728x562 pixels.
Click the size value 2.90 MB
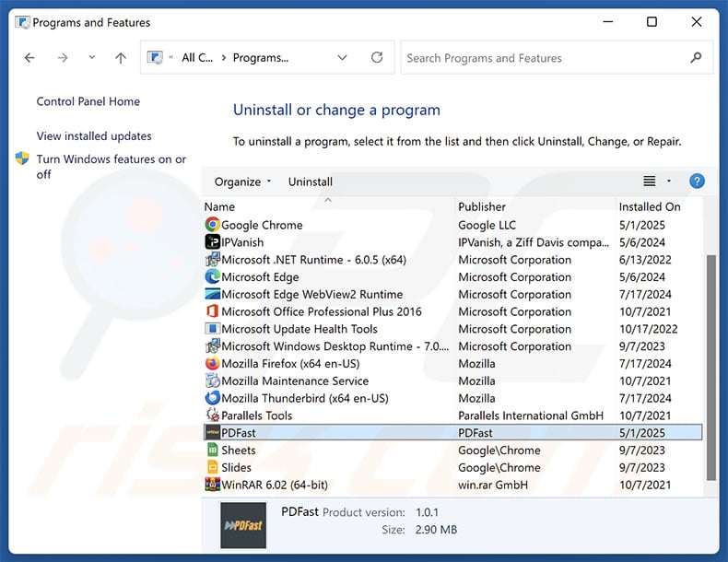(x=436, y=530)
